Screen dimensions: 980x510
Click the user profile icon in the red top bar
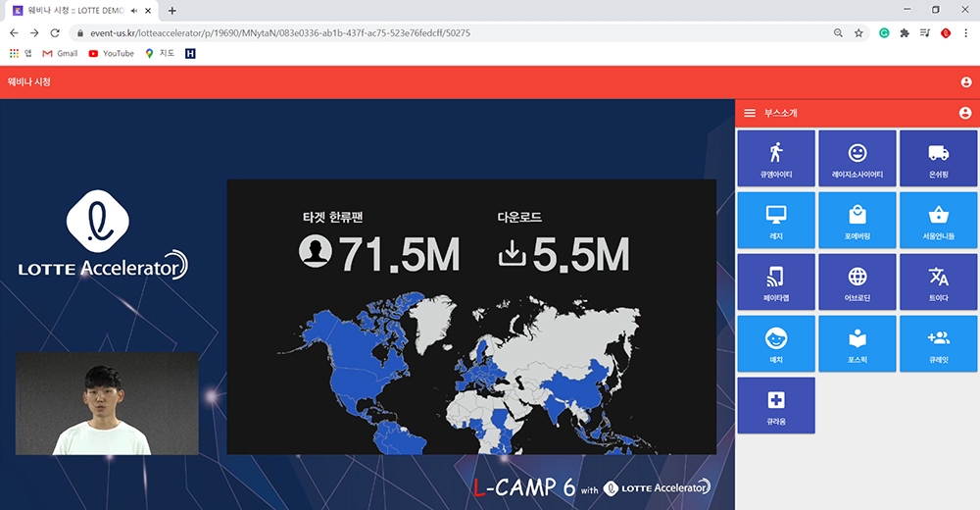[966, 82]
